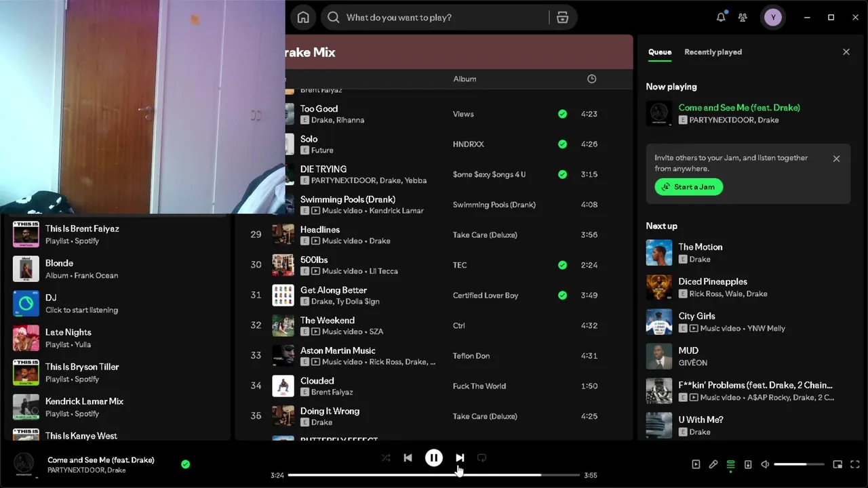Toggle the Queue icon in bottom bar

click(730, 464)
